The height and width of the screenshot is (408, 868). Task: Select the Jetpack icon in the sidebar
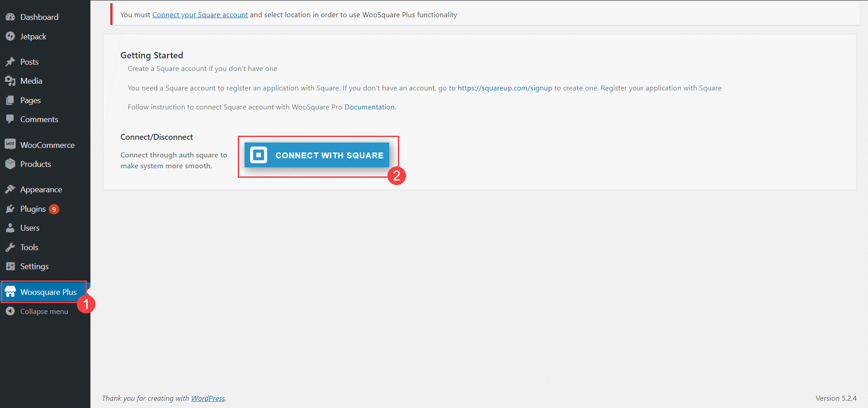pyautogui.click(x=10, y=36)
